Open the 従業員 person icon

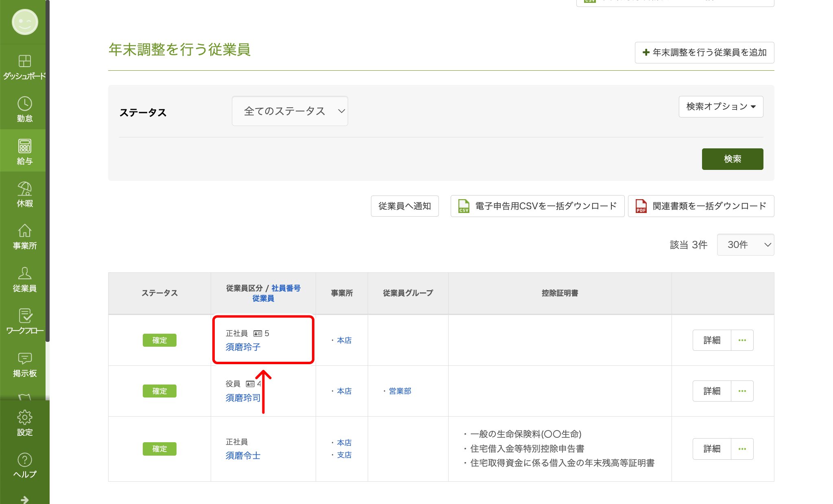24,274
